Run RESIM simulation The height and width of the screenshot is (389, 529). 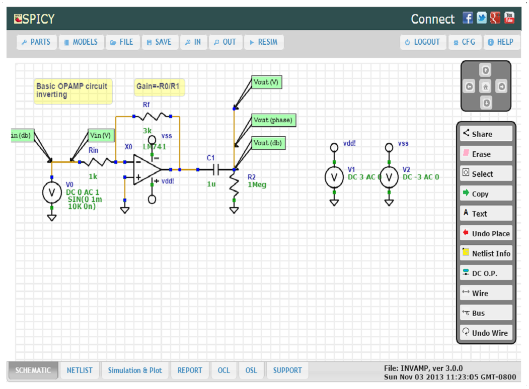(264, 42)
